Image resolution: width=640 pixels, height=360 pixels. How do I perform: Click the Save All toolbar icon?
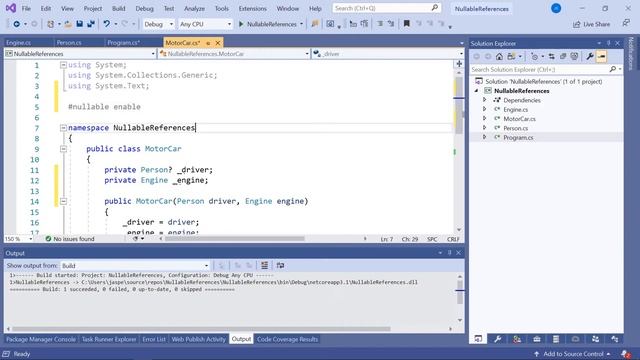91,24
